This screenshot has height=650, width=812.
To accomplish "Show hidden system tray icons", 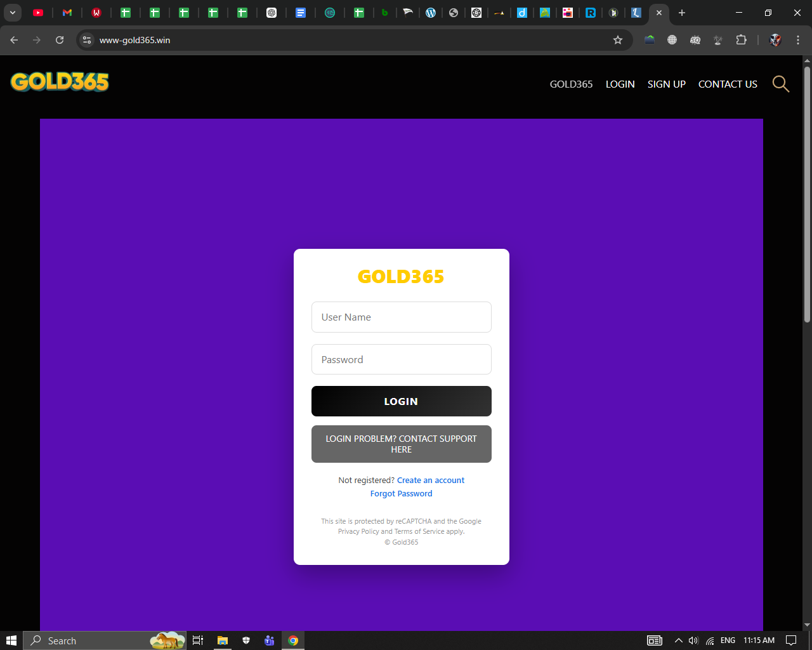I will pyautogui.click(x=678, y=640).
